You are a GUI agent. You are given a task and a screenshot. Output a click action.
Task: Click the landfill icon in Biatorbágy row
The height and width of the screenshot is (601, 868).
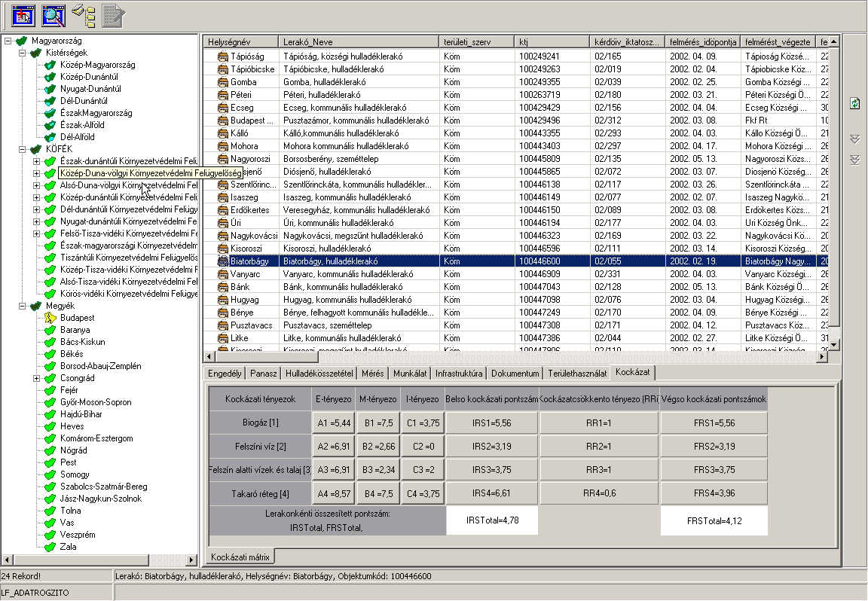click(222, 261)
